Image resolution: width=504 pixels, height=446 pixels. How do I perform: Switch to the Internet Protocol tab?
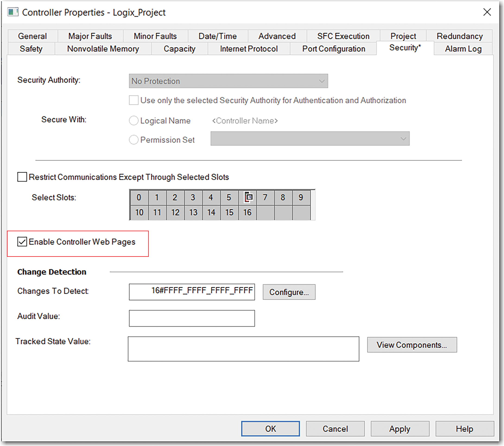coord(249,49)
